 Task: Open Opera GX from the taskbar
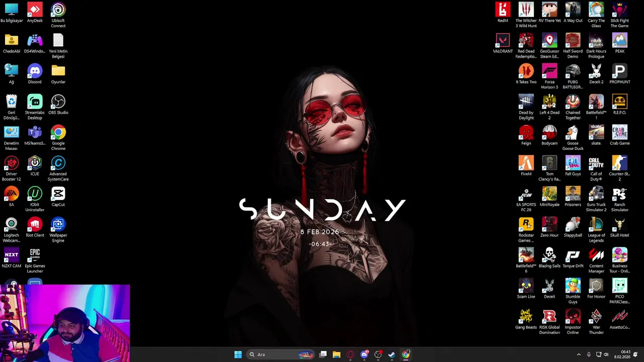point(351,354)
